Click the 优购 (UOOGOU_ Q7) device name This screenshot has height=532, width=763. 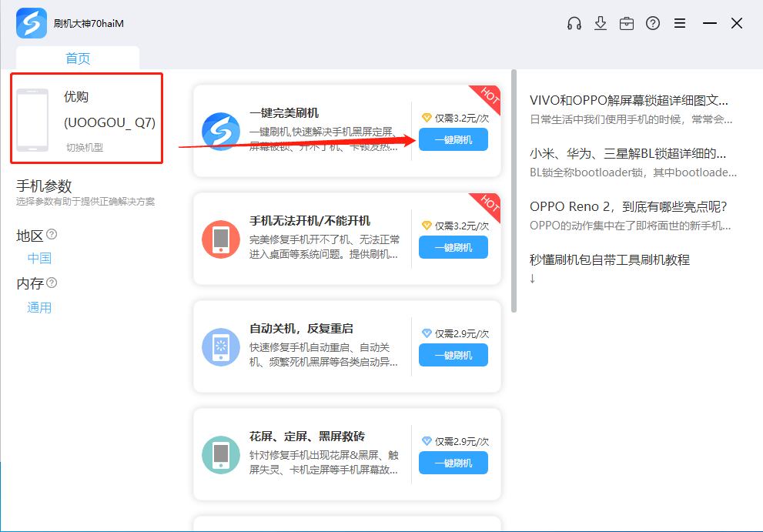tap(109, 109)
